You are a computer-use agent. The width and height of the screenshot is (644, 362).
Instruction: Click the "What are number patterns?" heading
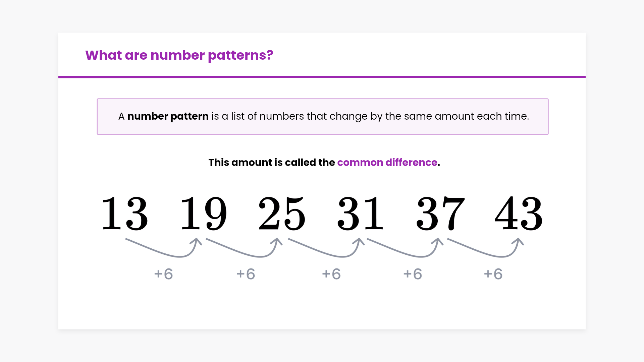(x=179, y=55)
